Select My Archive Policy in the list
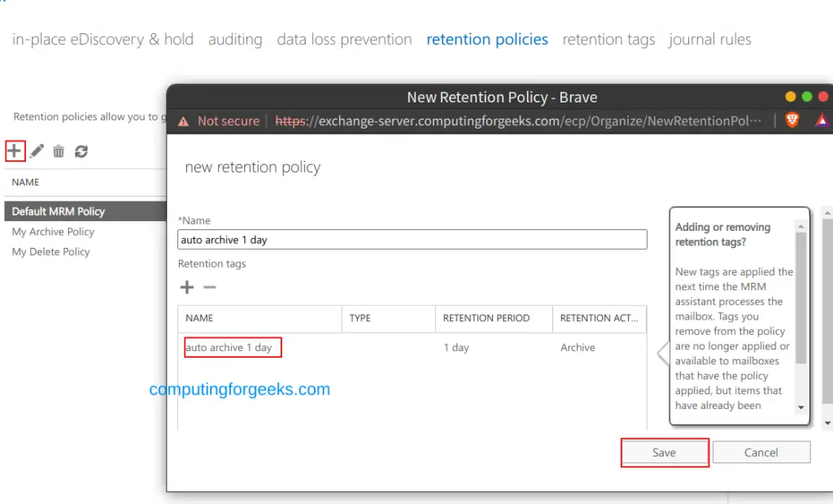 pyautogui.click(x=53, y=232)
